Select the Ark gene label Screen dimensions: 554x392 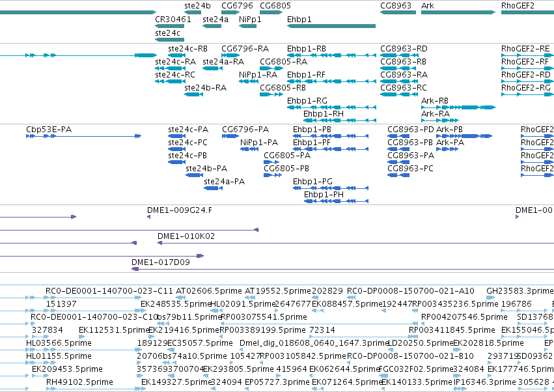pos(428,6)
